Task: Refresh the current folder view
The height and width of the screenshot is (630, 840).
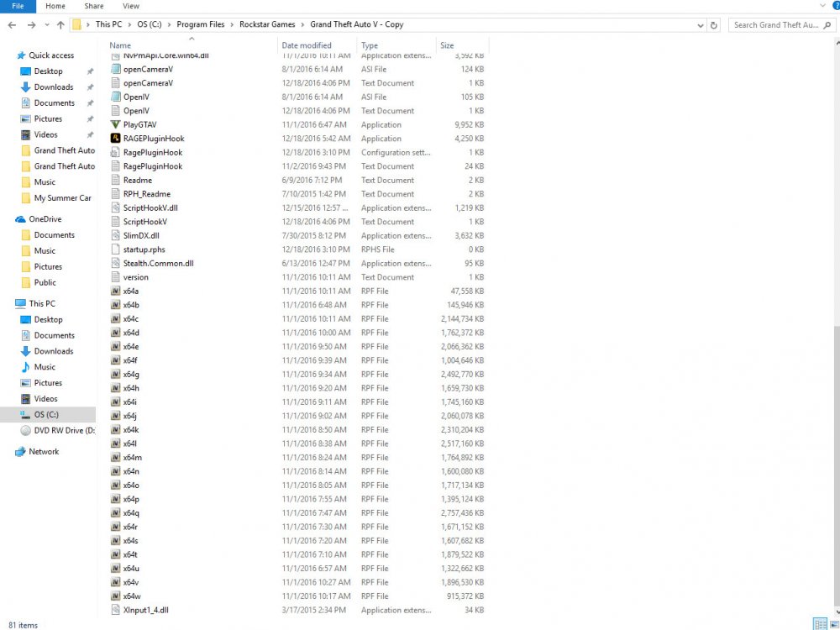Action: [713, 25]
